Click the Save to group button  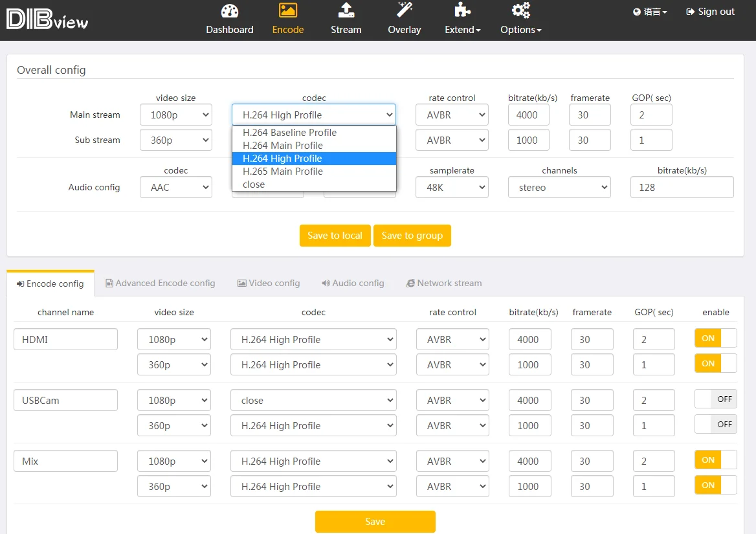(412, 236)
